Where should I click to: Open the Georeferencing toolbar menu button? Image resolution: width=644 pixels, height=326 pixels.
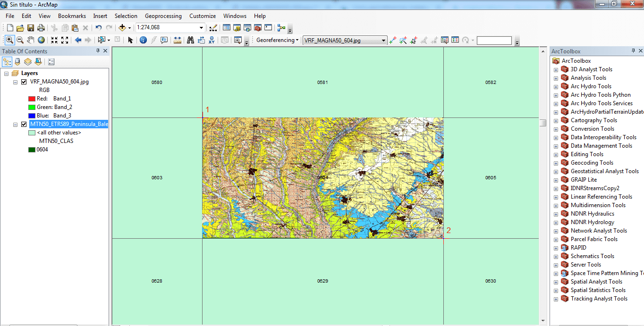[x=277, y=41]
